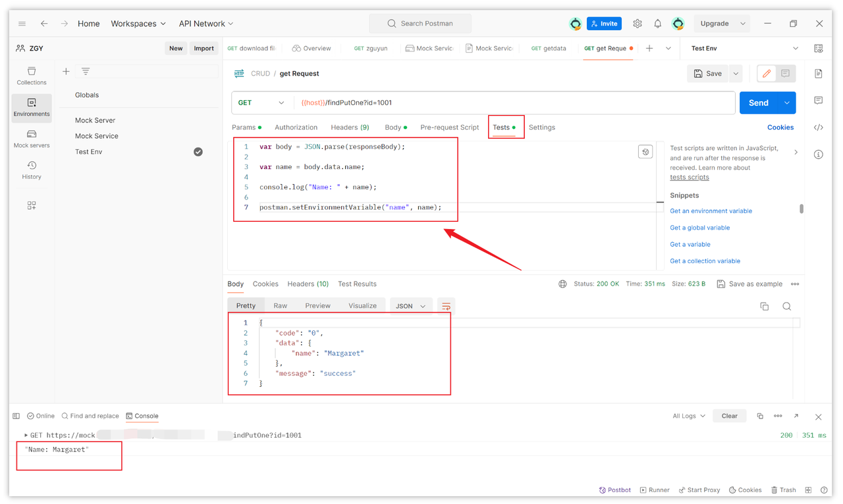Open the Upgrade dropdown arrow
This screenshot has height=504, width=843.
[x=743, y=24]
